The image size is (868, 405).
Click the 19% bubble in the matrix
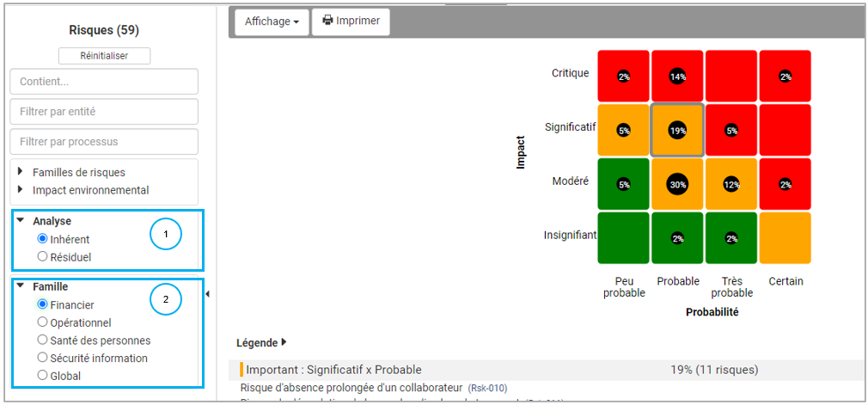677,131
